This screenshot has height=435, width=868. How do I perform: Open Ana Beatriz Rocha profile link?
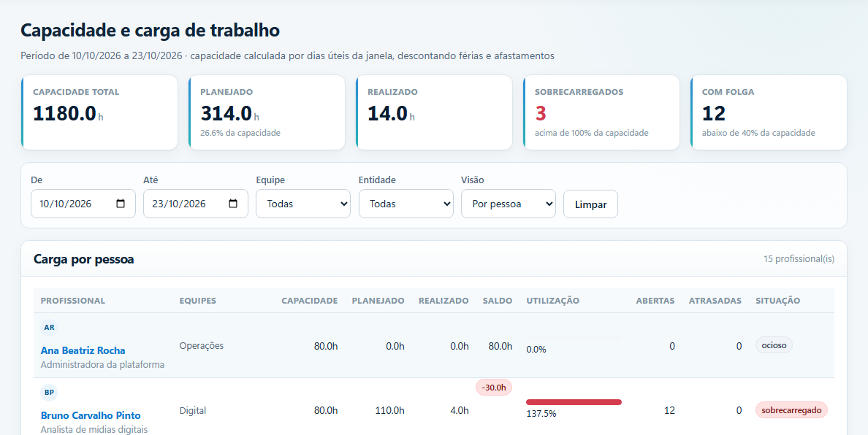tap(83, 350)
